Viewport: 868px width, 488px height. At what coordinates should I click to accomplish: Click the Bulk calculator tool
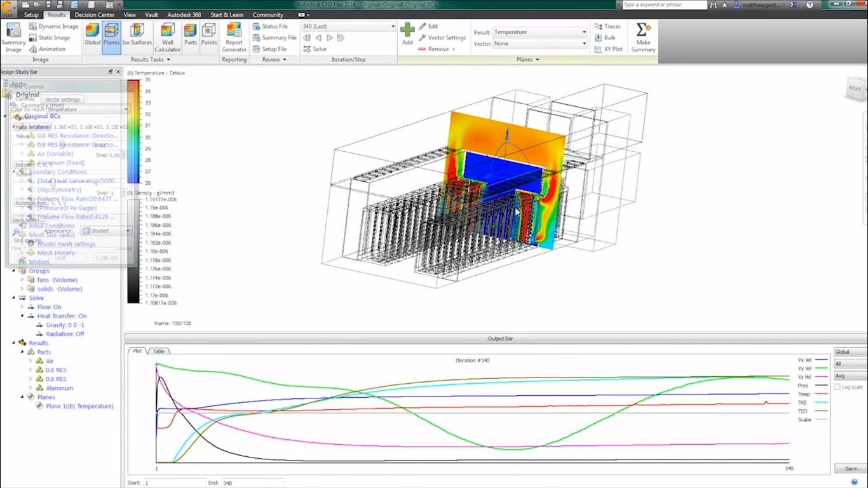coord(605,38)
